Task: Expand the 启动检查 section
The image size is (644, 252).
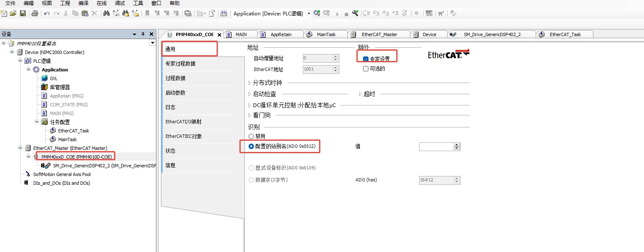Action: [x=250, y=94]
